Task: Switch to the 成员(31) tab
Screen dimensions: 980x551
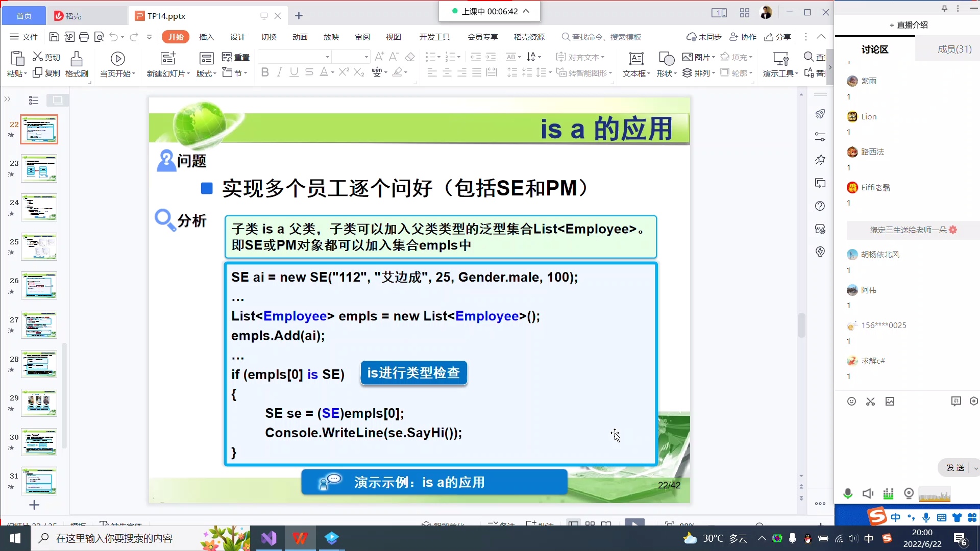Action: (x=954, y=49)
